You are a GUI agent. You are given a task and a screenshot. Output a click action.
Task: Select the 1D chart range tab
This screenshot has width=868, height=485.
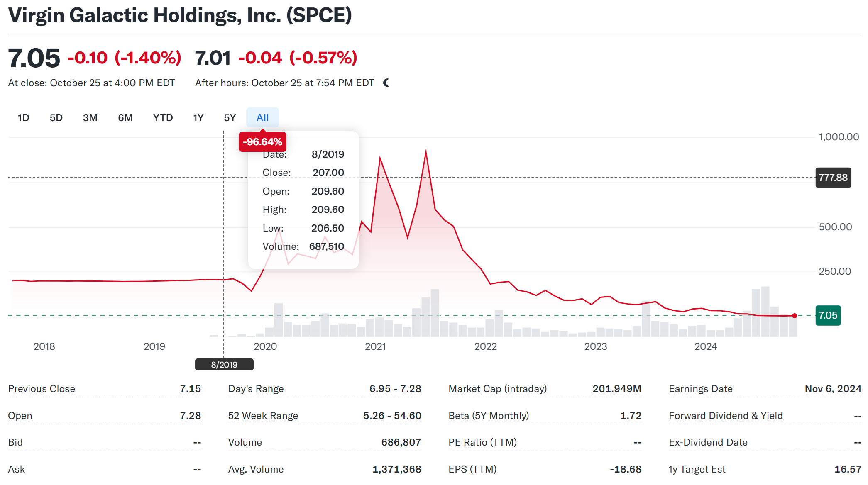(23, 118)
